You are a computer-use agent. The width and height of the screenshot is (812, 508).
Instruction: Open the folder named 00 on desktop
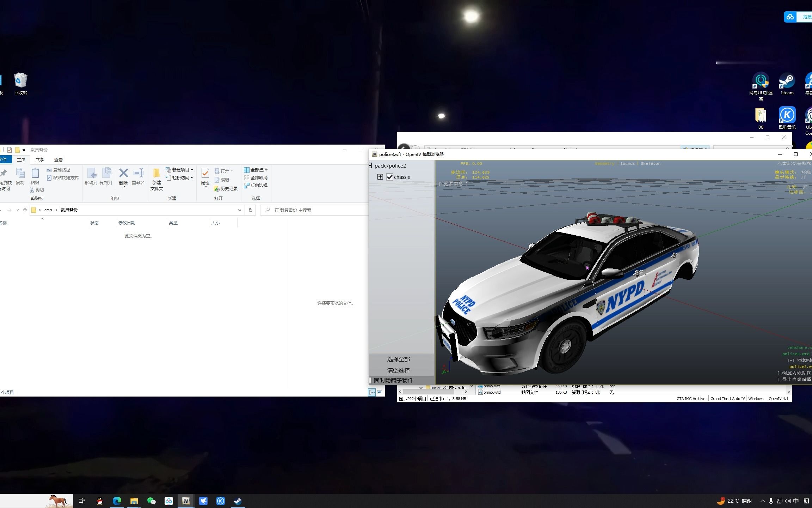click(x=761, y=118)
